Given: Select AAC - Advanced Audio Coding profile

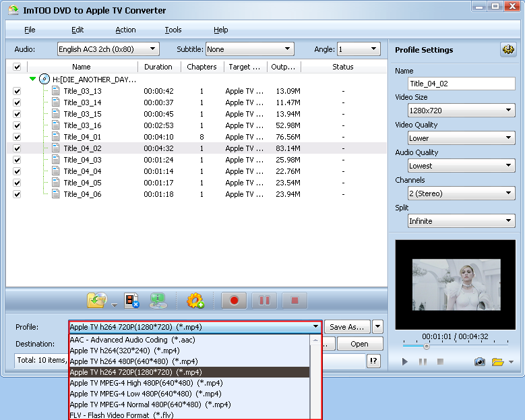Looking at the screenshot, I should pos(189,340).
